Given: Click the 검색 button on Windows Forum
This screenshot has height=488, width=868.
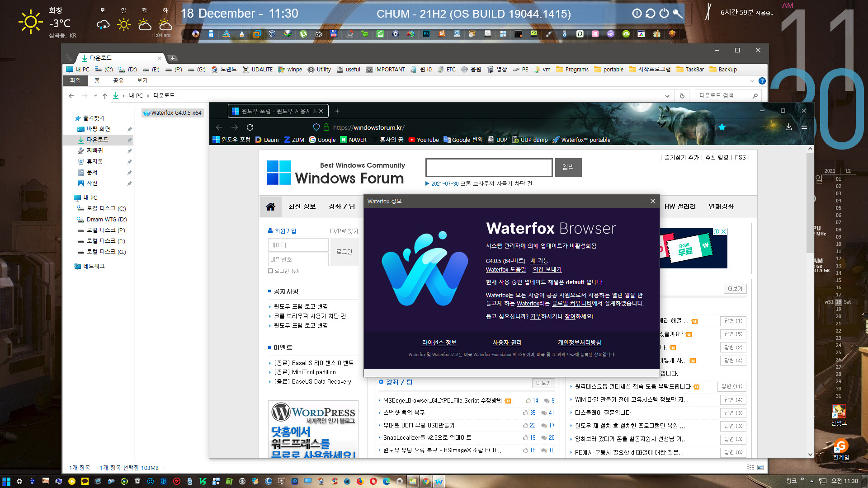Looking at the screenshot, I should 567,168.
